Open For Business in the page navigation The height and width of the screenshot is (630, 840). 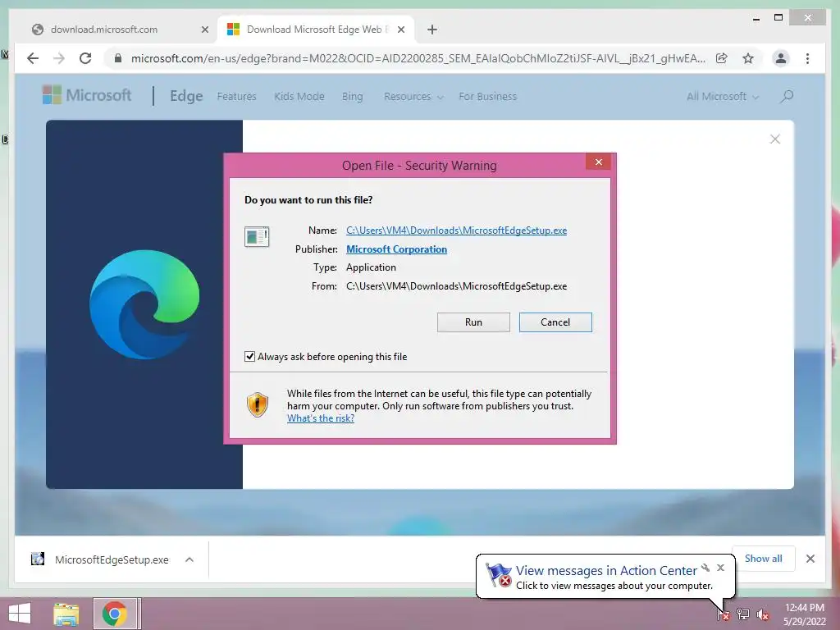487,97
